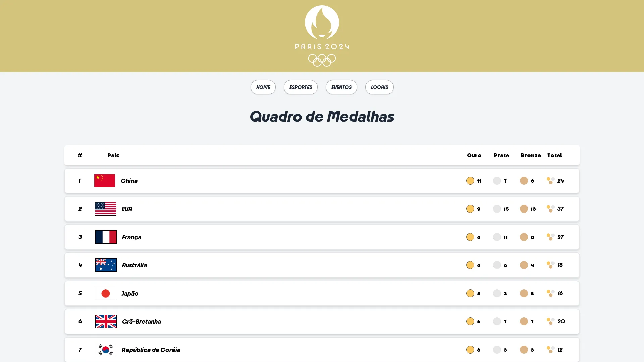This screenshot has height=362, width=644.
Task: Click Austrália's total medals icon
Action: tap(550, 265)
